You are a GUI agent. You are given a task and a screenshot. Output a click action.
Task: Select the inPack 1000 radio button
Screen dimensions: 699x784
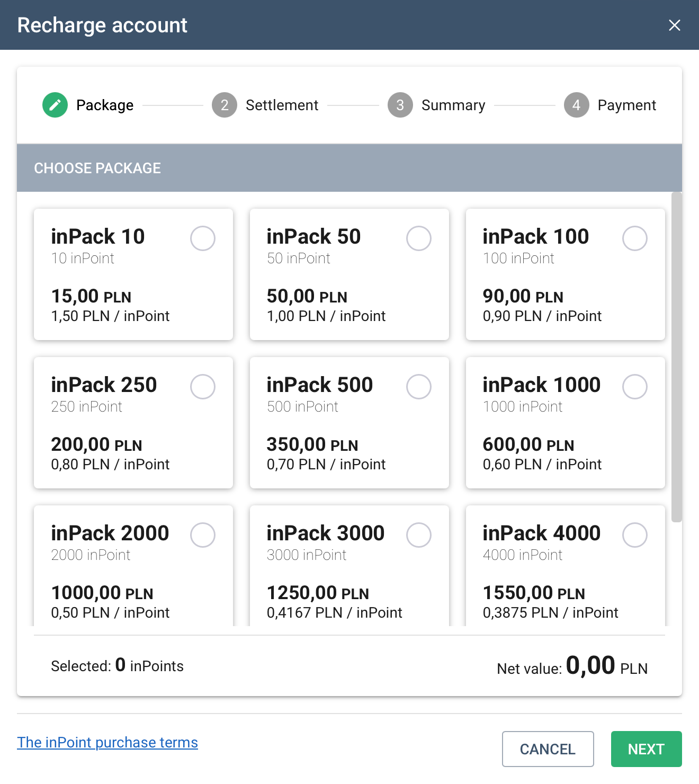635,387
